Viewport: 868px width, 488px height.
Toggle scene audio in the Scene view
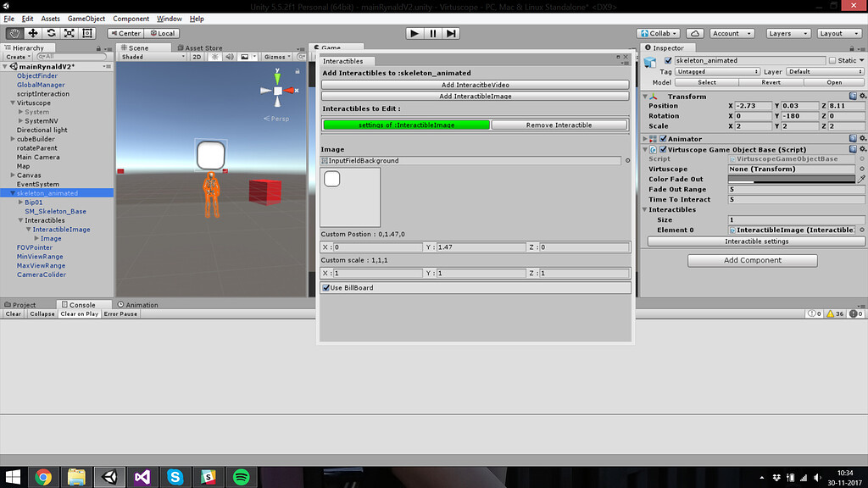[x=230, y=56]
